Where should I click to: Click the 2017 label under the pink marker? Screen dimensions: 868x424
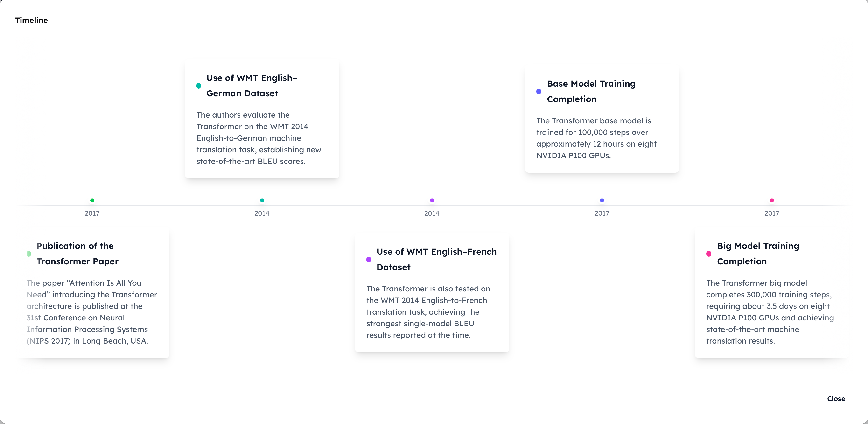click(772, 213)
